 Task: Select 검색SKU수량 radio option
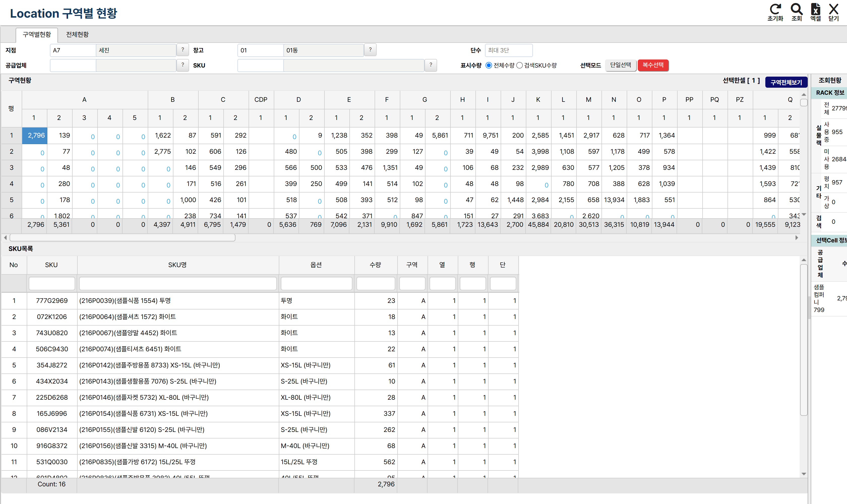[x=520, y=65]
